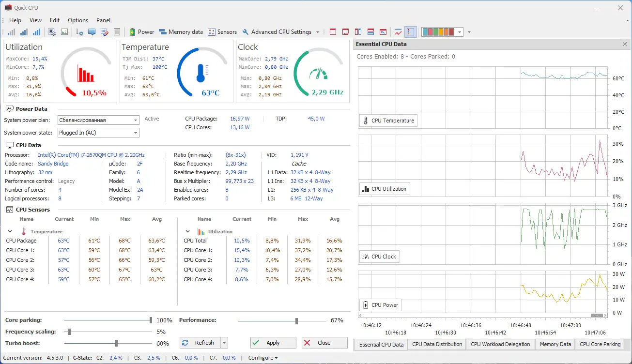This screenshot has height=364, width=632.
Task: Click the first bar-graph icon in toolbar
Action: (x=11, y=32)
